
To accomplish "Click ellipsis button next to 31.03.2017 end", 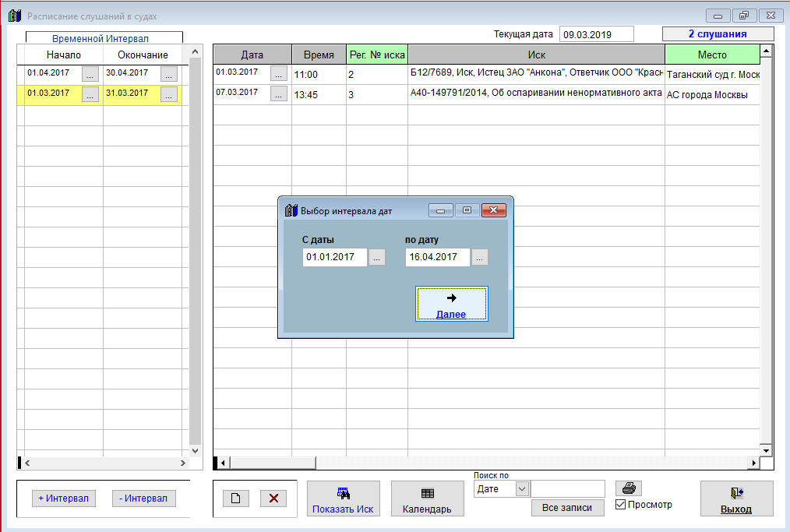I will pos(169,94).
